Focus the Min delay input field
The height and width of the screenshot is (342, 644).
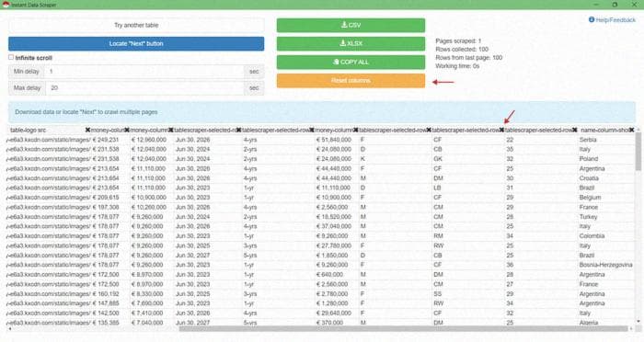coord(144,72)
